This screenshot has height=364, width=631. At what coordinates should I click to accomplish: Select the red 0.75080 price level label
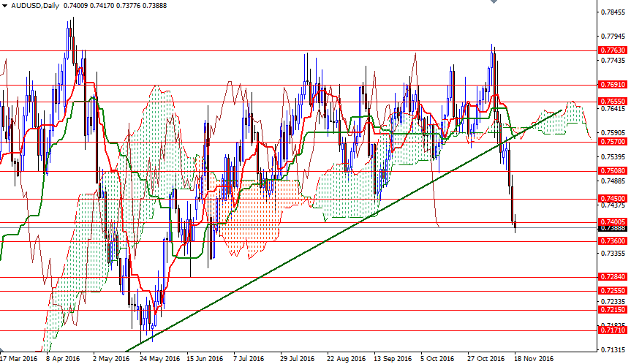point(613,171)
